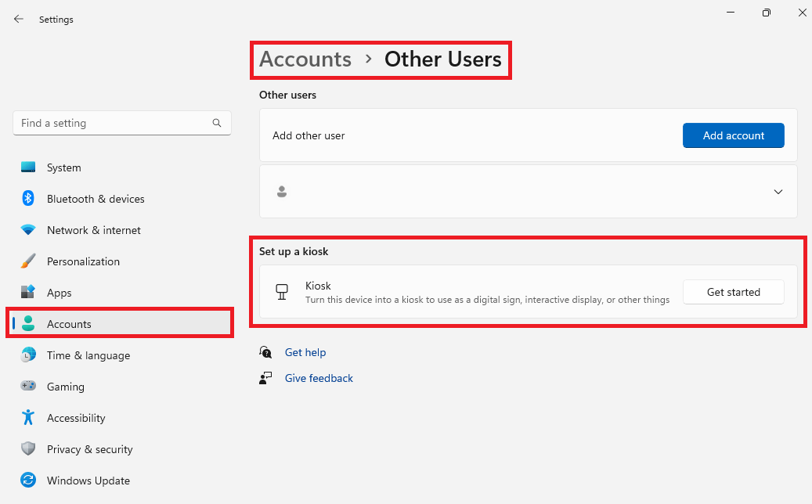
Task: Open System settings label
Action: pyautogui.click(x=63, y=167)
